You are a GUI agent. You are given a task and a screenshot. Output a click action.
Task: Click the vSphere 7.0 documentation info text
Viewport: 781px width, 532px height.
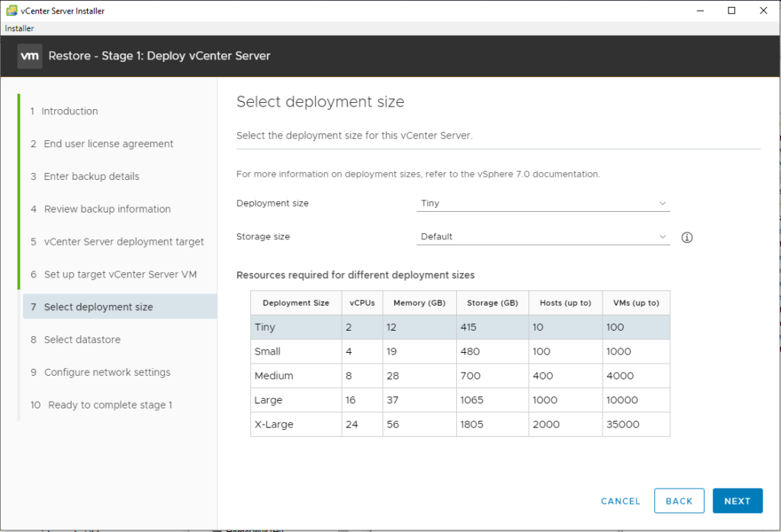[418, 175]
